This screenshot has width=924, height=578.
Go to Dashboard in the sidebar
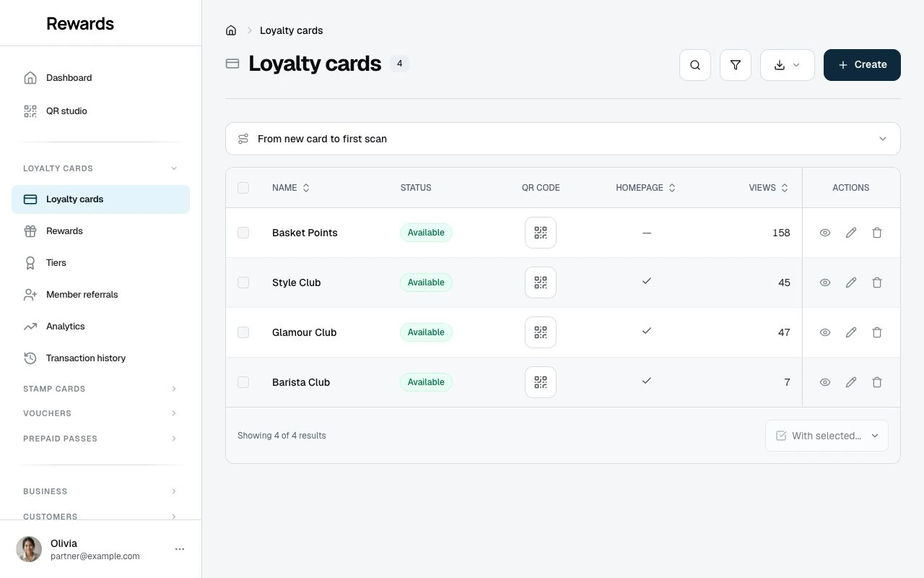[x=100, y=78]
